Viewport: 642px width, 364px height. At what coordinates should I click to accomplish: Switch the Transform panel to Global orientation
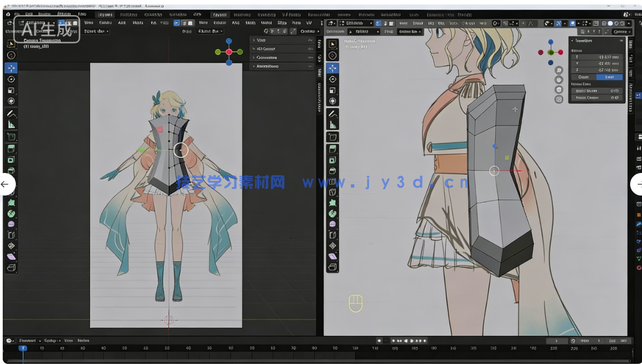tap(584, 77)
